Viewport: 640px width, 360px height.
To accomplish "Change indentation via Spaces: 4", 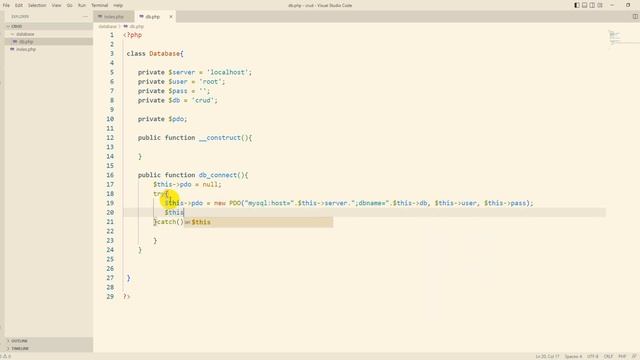I will pyautogui.click(x=573, y=356).
